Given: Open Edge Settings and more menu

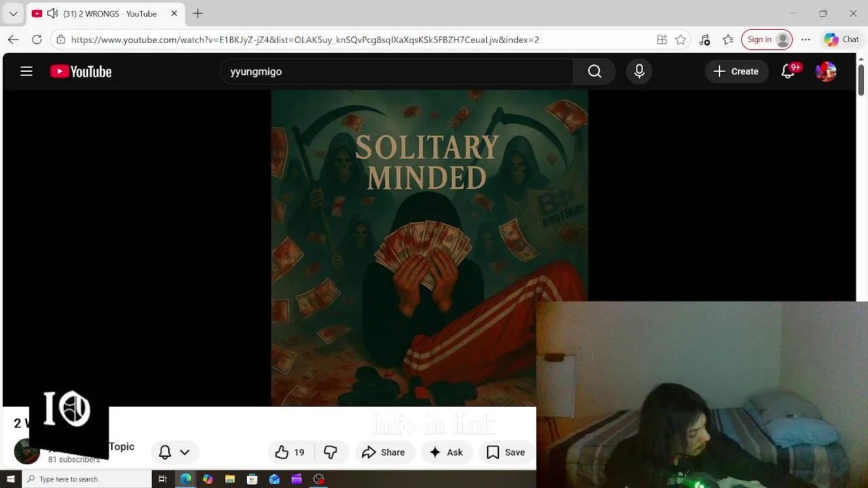Looking at the screenshot, I should [x=806, y=39].
